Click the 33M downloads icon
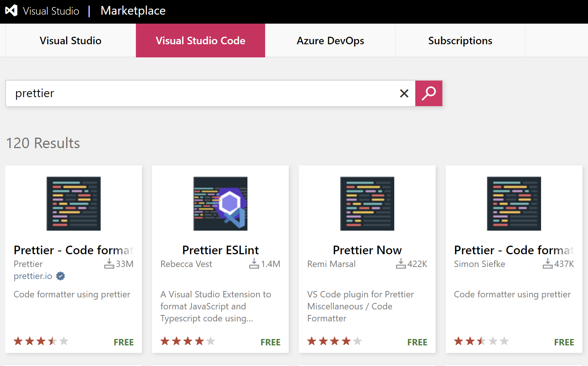The image size is (588, 366). tap(109, 264)
